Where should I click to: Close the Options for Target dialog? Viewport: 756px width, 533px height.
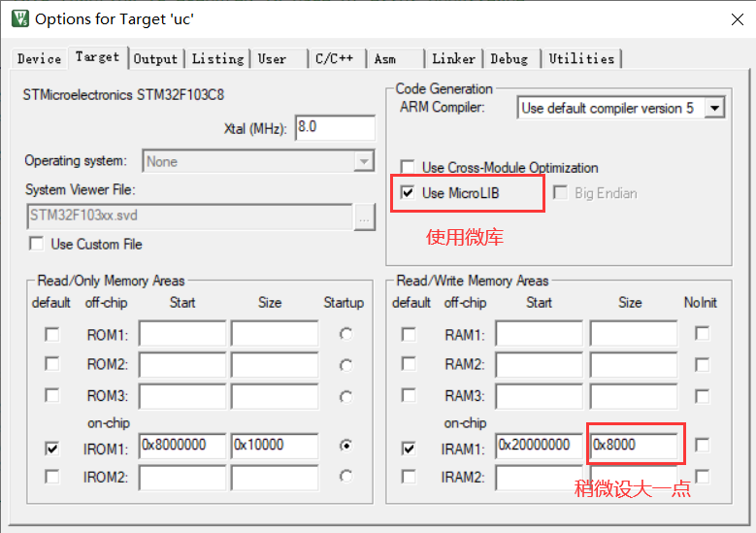point(738,19)
